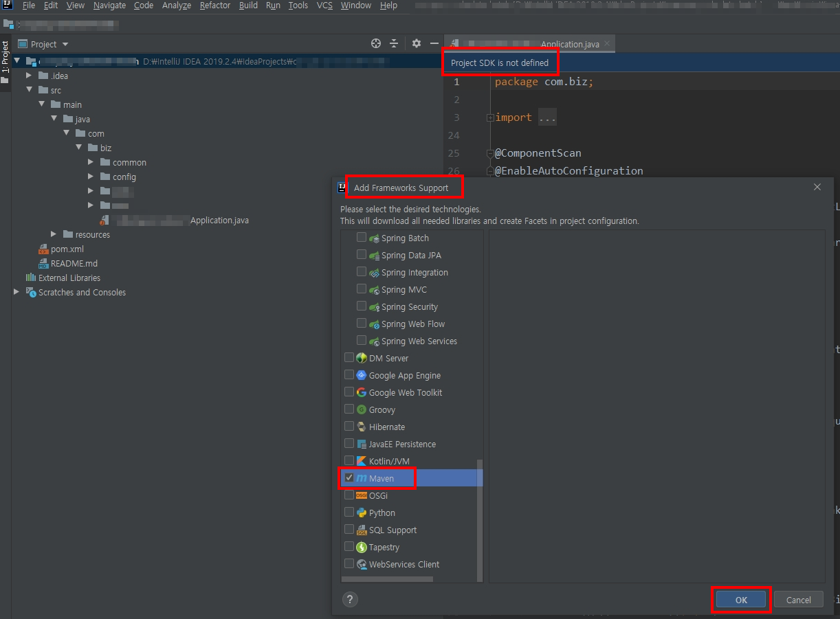Screen dimensions: 840x619
Task: Click the WebServices Client icon
Action: (x=362, y=564)
